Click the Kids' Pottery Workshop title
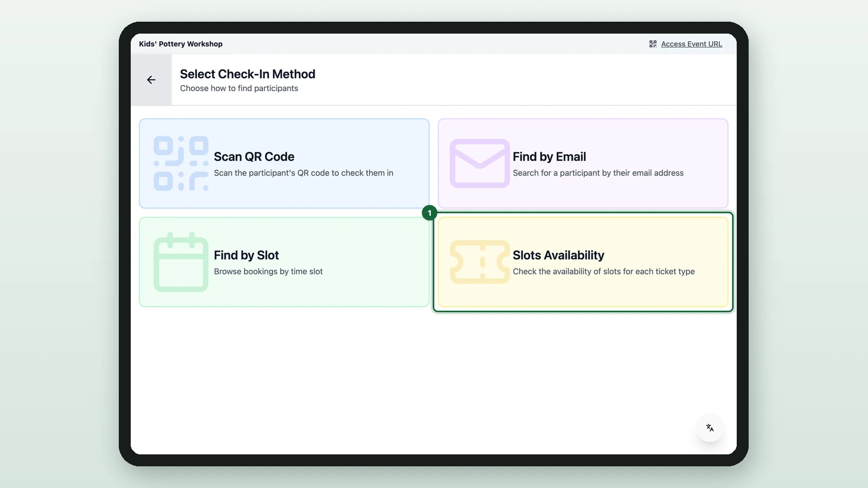This screenshot has width=868, height=488. click(x=181, y=44)
